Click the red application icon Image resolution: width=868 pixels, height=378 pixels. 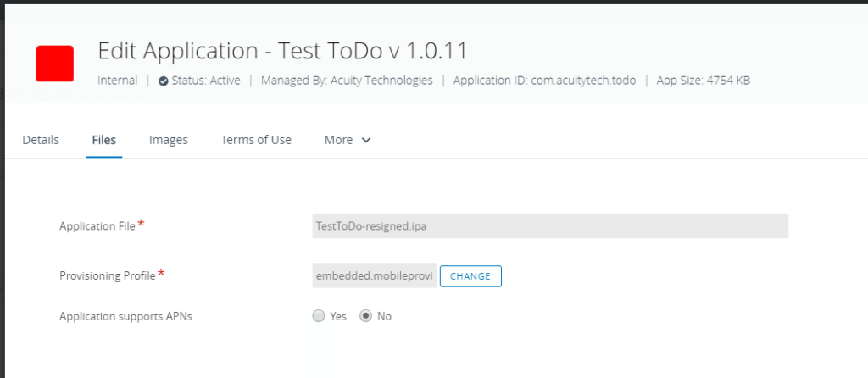coord(54,64)
